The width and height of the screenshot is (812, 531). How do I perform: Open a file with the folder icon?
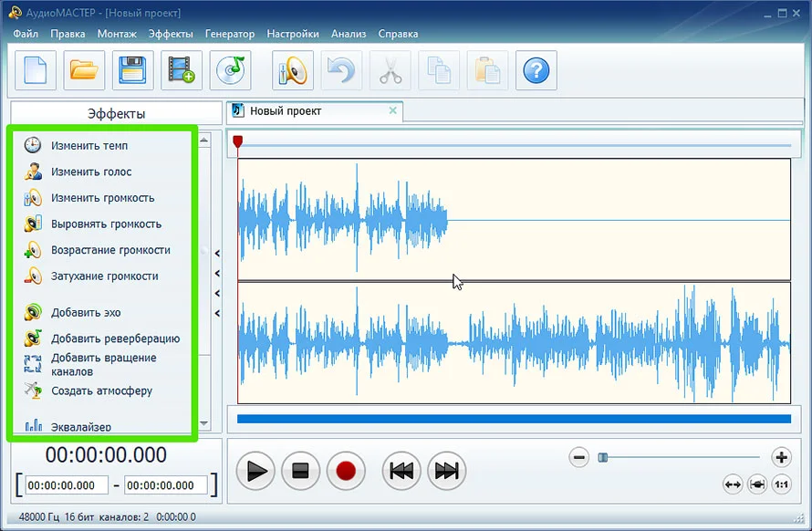[x=84, y=70]
